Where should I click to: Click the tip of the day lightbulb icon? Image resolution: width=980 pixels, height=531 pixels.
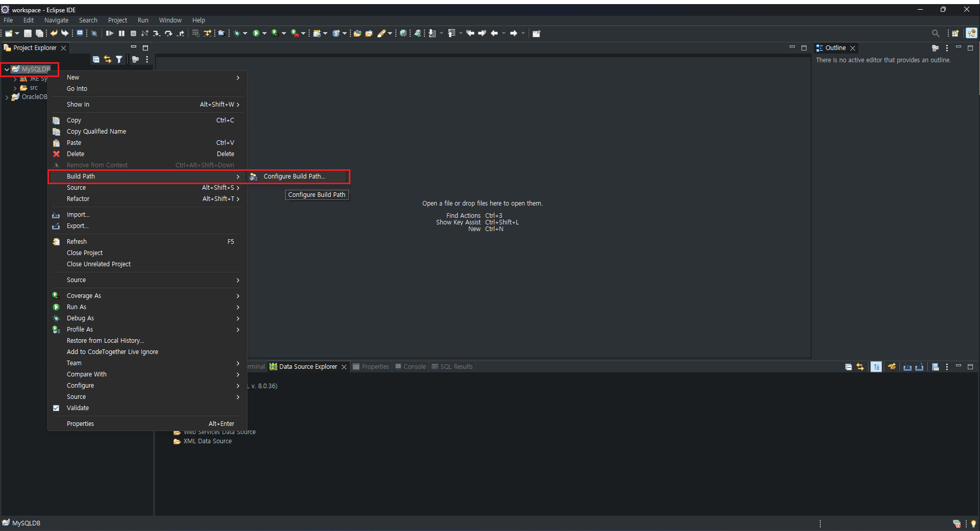[973, 523]
